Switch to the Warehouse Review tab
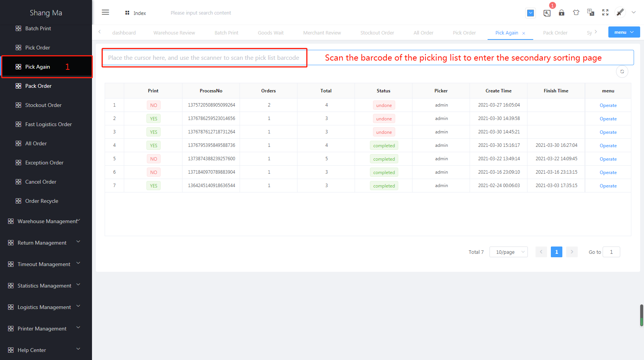 pyautogui.click(x=174, y=33)
